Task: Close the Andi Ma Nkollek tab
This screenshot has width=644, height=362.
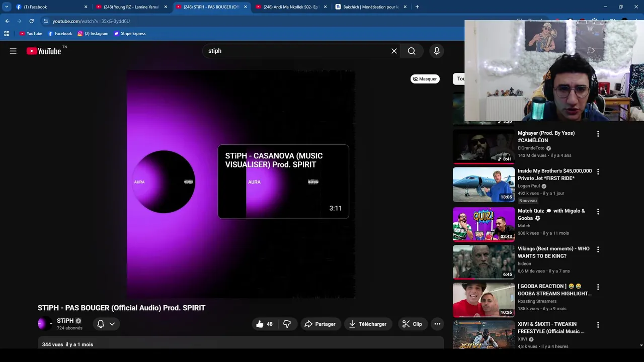Action: tap(325, 7)
